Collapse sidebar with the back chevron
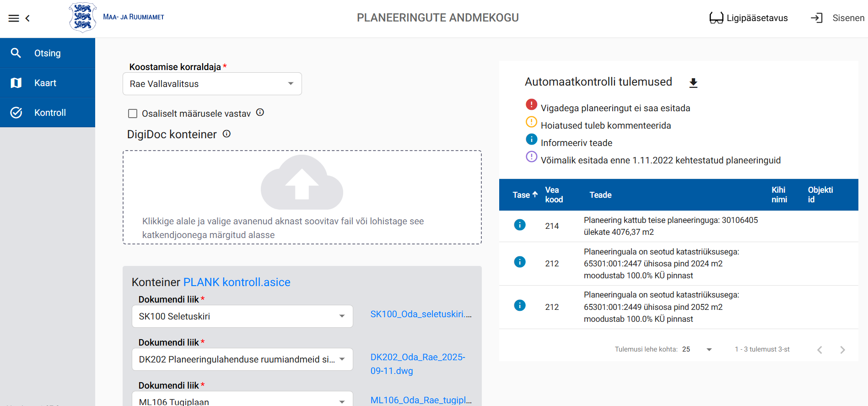The height and width of the screenshot is (406, 868). click(x=27, y=18)
